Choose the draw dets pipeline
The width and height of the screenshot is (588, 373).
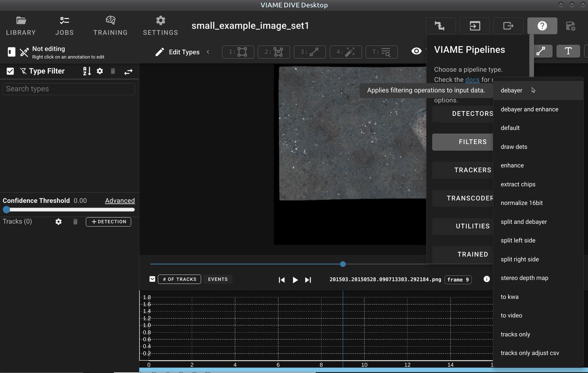[x=538, y=147]
